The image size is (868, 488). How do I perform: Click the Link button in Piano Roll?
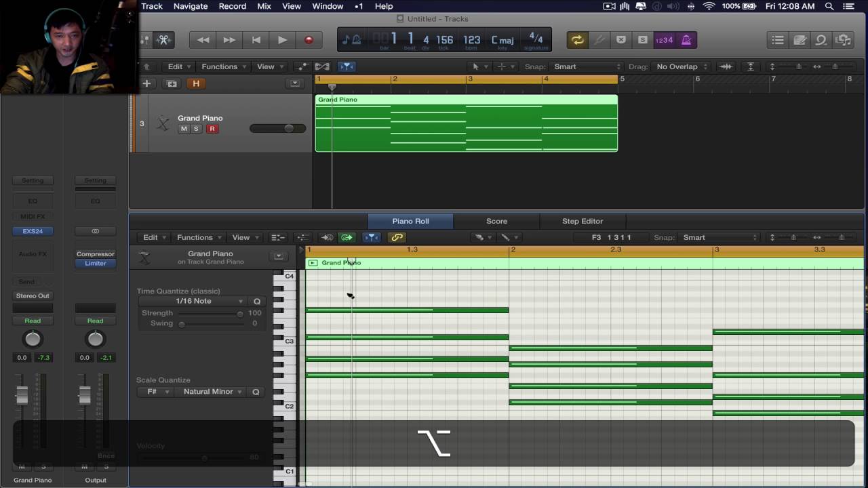pyautogui.click(x=397, y=237)
